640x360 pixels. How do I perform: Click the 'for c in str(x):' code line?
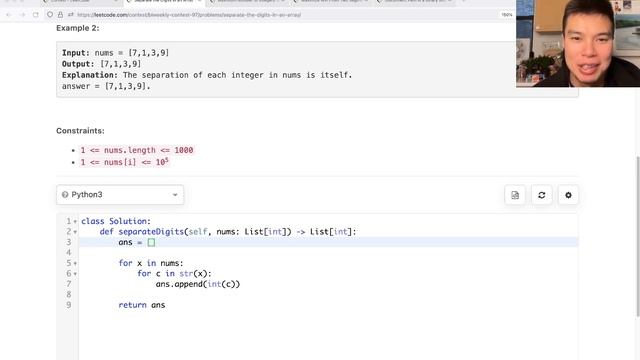174,273
